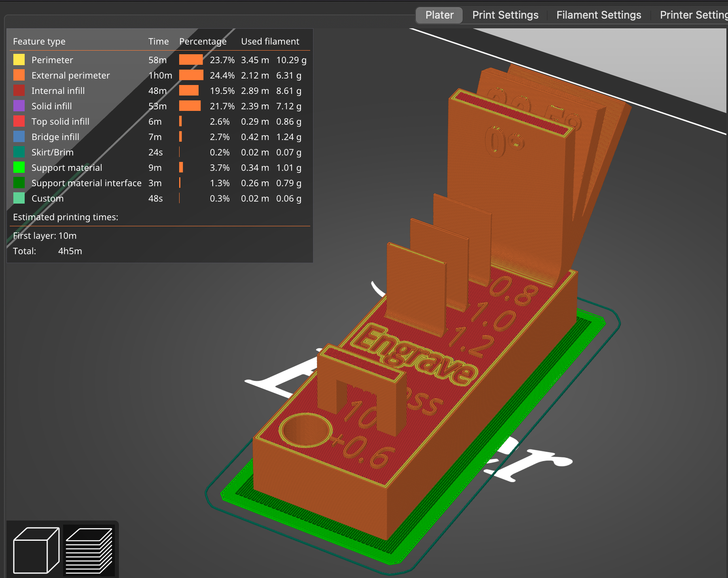The image size is (728, 578).
Task: Switch to 3D editor view cube icon
Action: [x=36, y=550]
